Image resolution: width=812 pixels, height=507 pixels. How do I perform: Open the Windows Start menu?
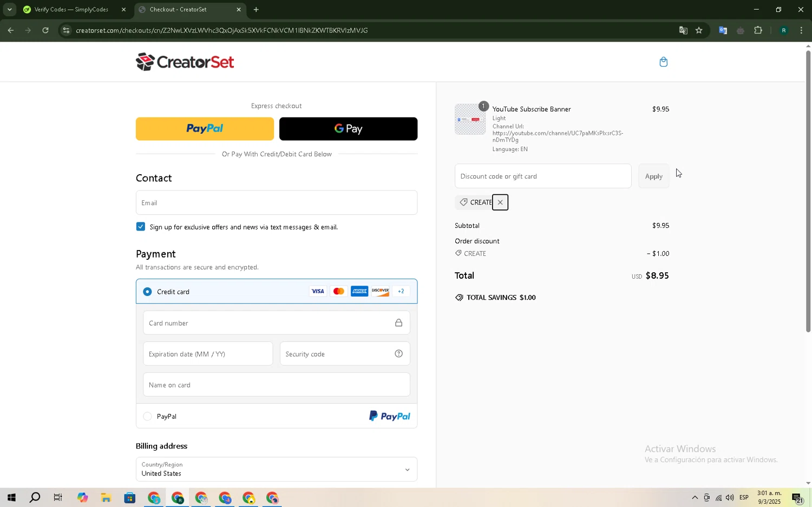(11, 498)
